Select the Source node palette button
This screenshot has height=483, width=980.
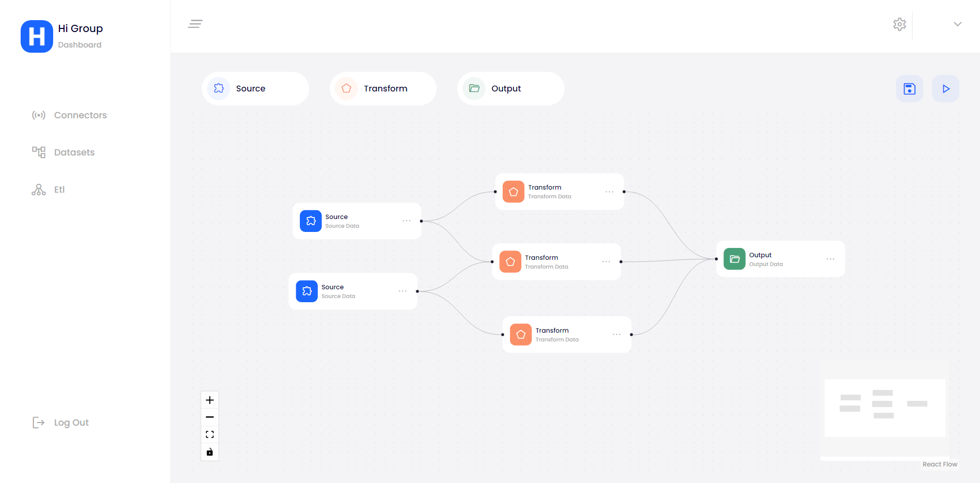[x=255, y=88]
